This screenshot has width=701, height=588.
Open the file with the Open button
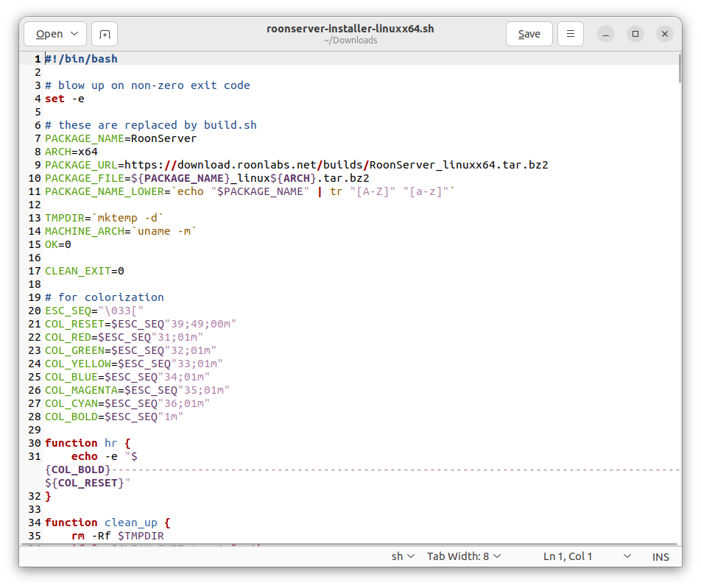pyautogui.click(x=49, y=34)
